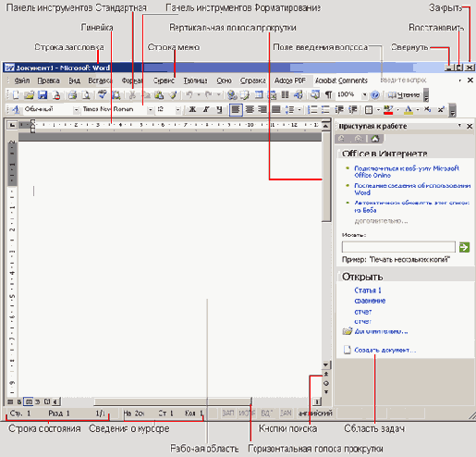The width and height of the screenshot is (476, 457).
Task: Expand the Line Spacing dropdown arrow
Action: click(x=299, y=109)
